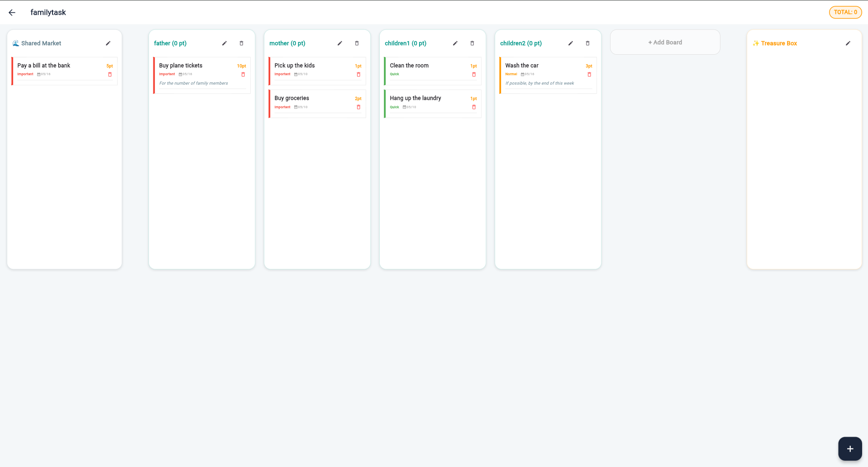Edit the children1 board name
This screenshot has height=467, width=868.
point(455,43)
